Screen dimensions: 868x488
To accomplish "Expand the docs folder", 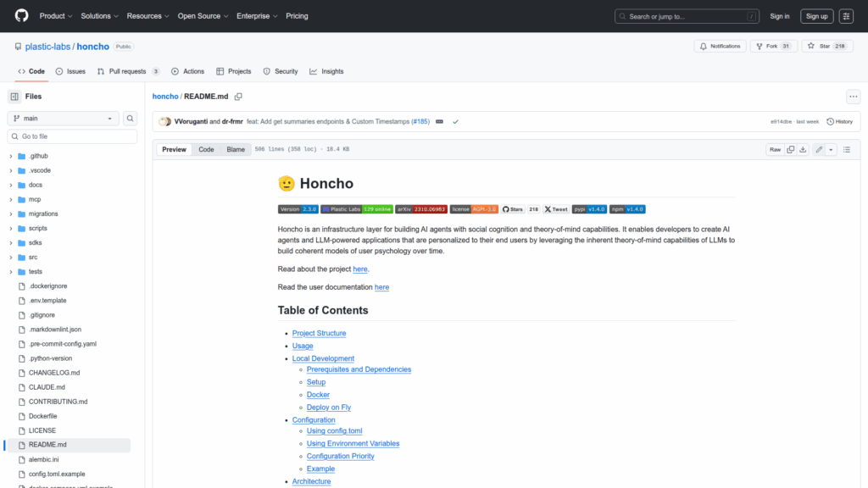I will pyautogui.click(x=10, y=185).
